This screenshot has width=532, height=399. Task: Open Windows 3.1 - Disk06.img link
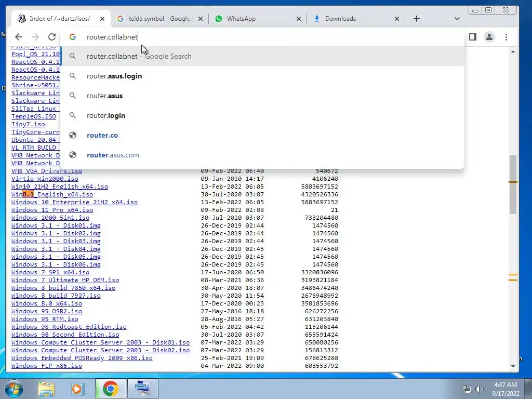[x=56, y=264]
